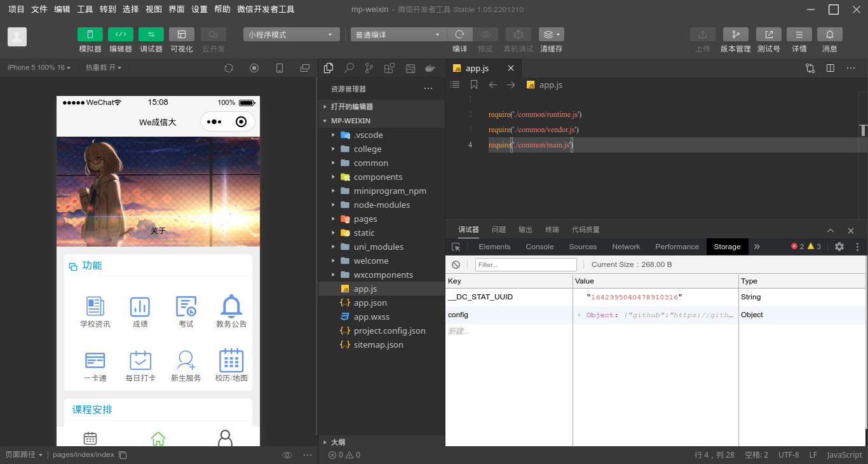The image size is (868, 464).
Task: Open the 测试号 test account icon
Action: [769, 34]
